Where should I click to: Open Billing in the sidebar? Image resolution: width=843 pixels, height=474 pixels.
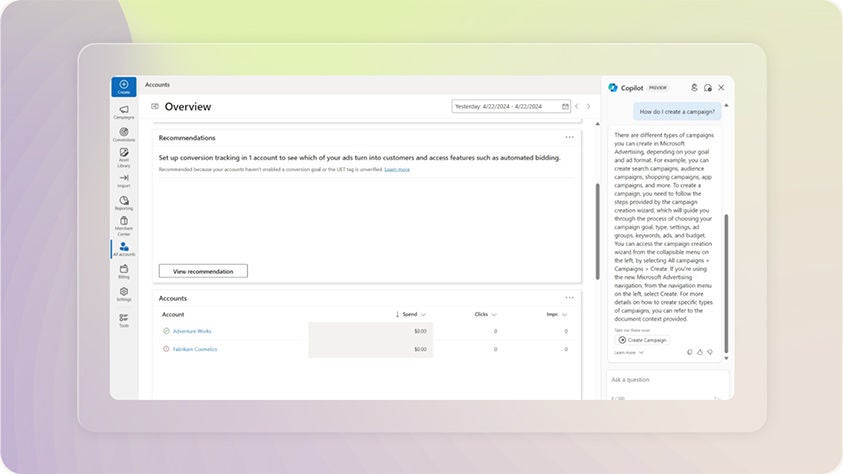(x=123, y=271)
